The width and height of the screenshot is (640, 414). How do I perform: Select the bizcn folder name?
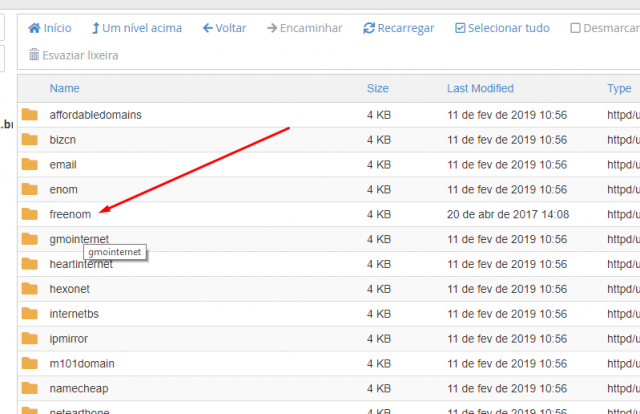(x=62, y=140)
